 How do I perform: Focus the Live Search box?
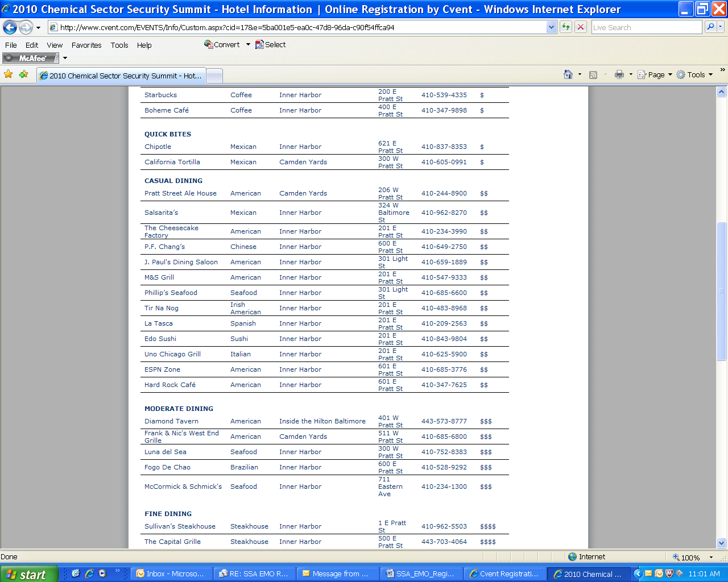click(647, 27)
